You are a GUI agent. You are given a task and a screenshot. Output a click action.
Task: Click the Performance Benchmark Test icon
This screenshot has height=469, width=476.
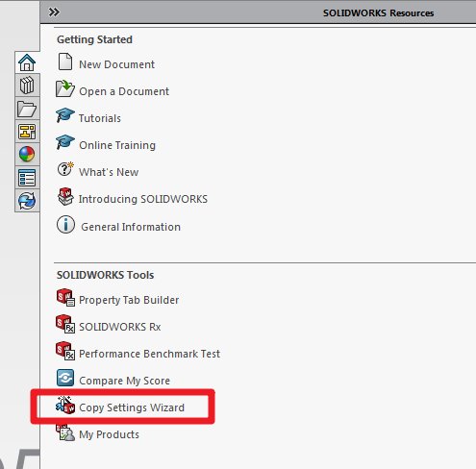coord(65,351)
